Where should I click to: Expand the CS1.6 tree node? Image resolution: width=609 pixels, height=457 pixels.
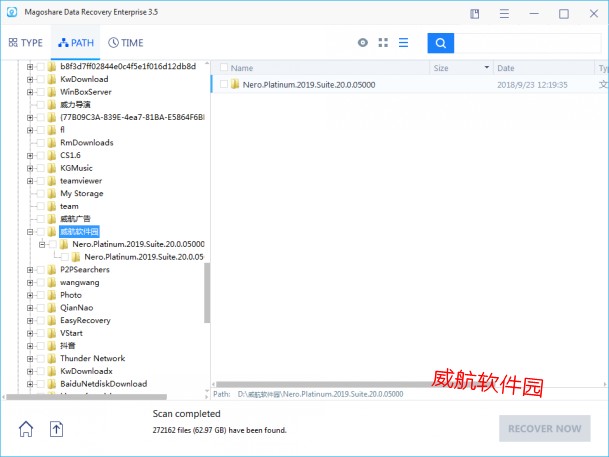30,156
